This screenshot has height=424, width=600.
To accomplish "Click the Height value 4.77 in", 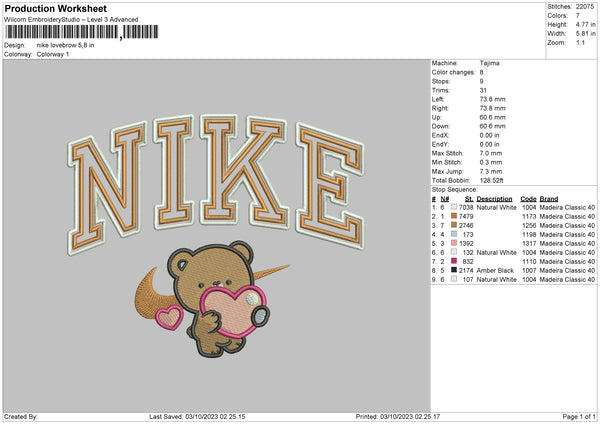I will pyautogui.click(x=585, y=24).
